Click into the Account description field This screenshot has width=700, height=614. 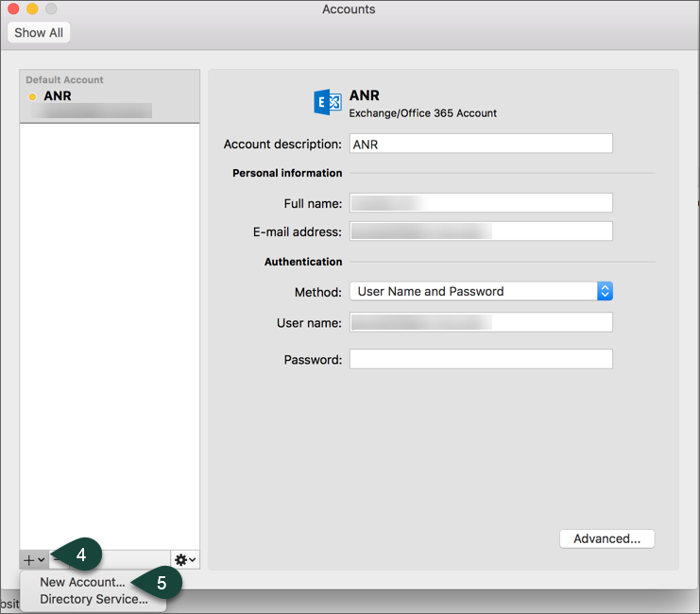(481, 145)
